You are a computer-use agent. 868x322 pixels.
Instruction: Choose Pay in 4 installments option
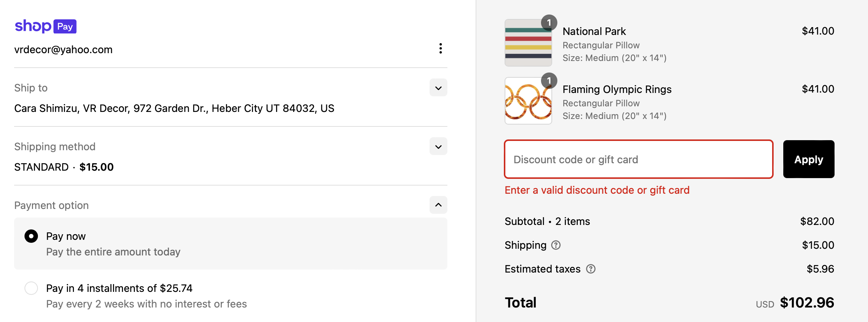tap(31, 288)
